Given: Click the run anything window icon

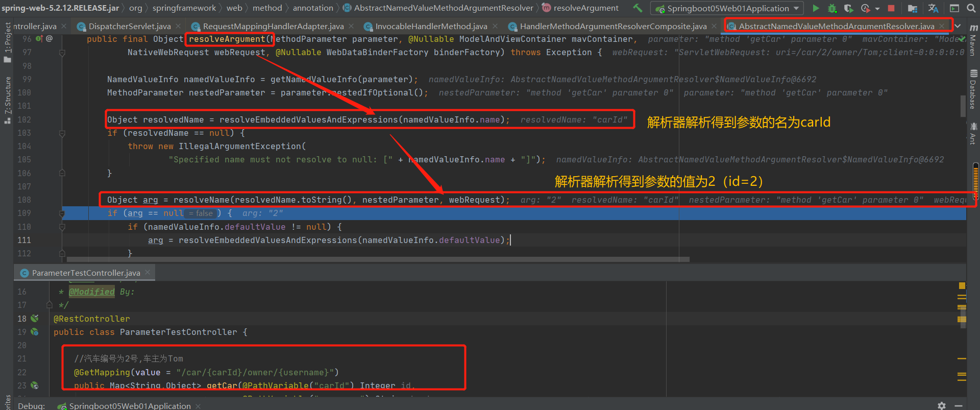Looking at the screenshot, I should coord(954,8).
